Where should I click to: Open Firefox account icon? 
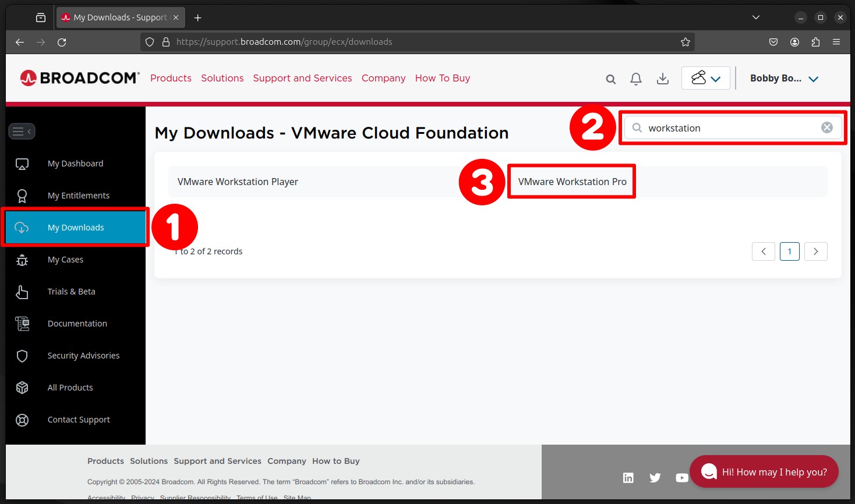coord(794,42)
